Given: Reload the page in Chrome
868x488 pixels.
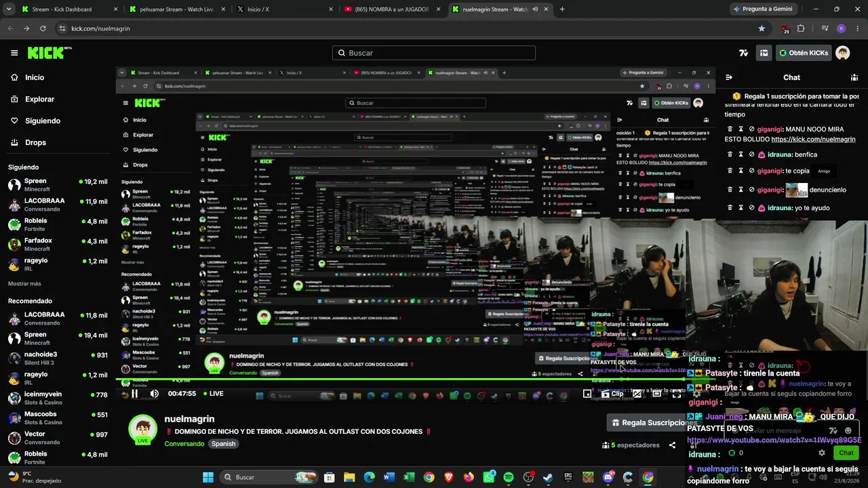Looking at the screenshot, I should coord(43,28).
